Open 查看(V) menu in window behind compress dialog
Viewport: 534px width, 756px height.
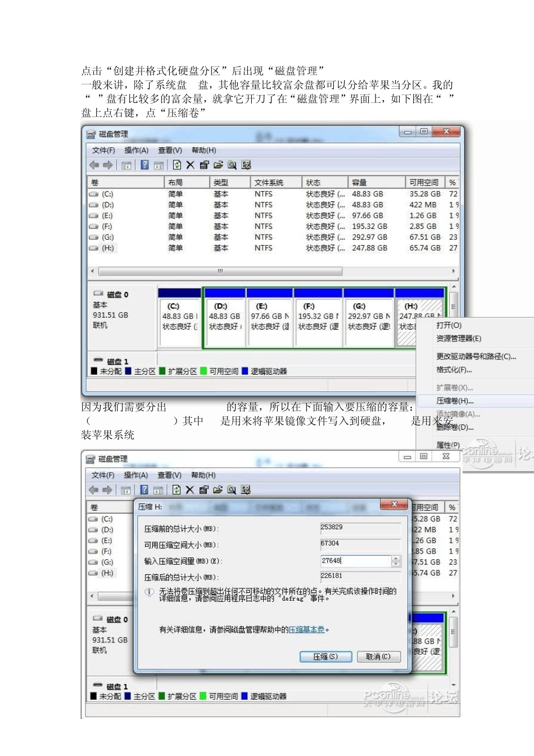click(x=169, y=475)
